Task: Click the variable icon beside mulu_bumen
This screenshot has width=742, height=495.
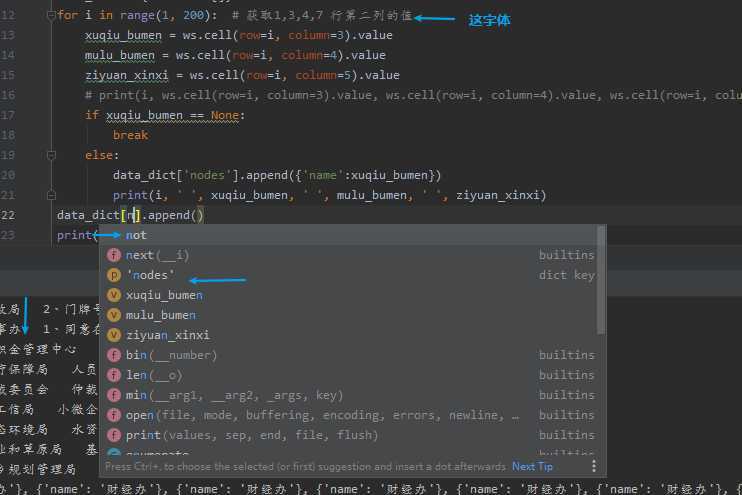Action: pos(114,315)
